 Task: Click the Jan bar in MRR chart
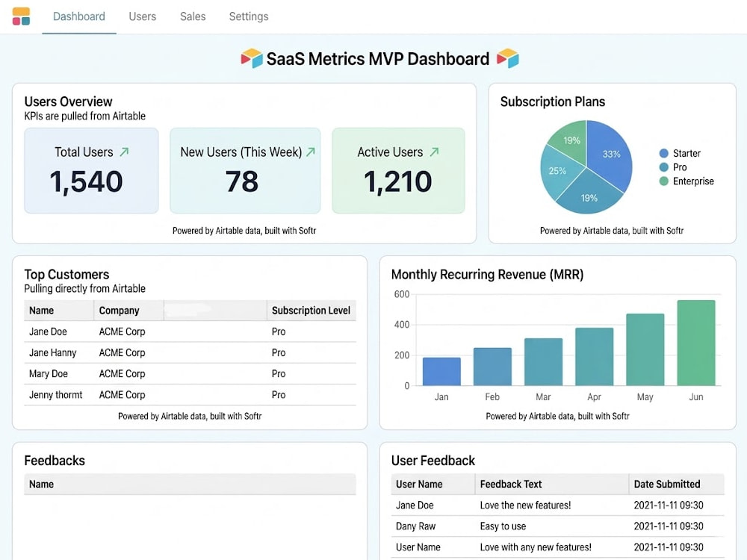coord(441,371)
